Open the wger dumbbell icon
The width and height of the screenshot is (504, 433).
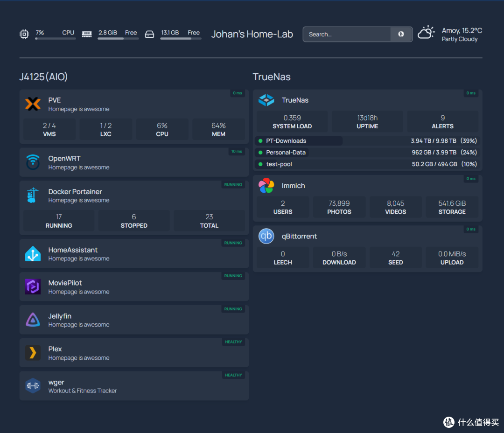[x=33, y=386]
